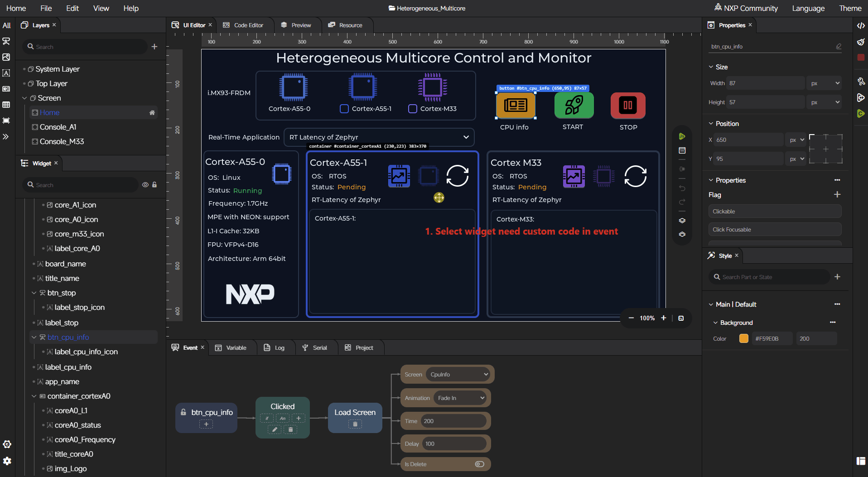Collapse the Size section

[711, 67]
